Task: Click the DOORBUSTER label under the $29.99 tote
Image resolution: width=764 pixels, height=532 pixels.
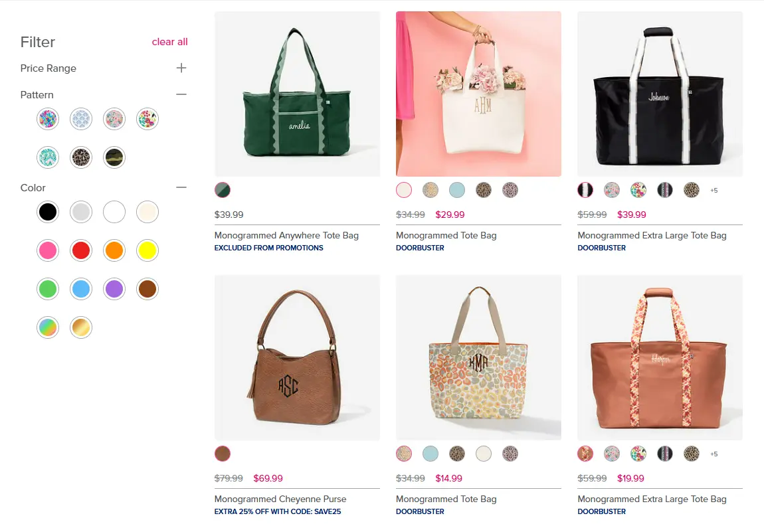Action: [420, 248]
